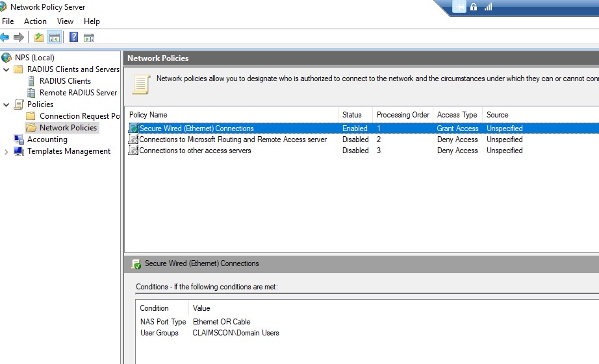Click the Templates Management monitor icon
The height and width of the screenshot is (364, 599).
coord(19,151)
